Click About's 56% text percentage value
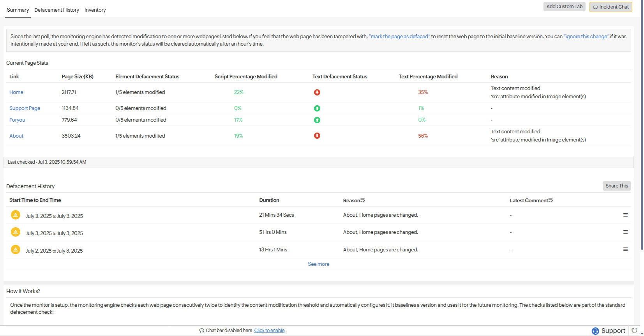 pyautogui.click(x=423, y=136)
